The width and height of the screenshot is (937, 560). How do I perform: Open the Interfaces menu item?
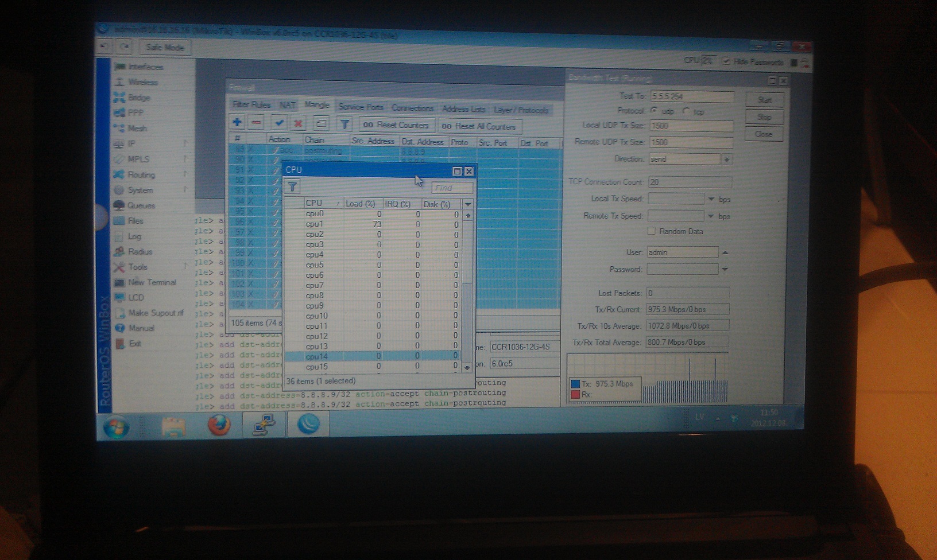[x=140, y=67]
